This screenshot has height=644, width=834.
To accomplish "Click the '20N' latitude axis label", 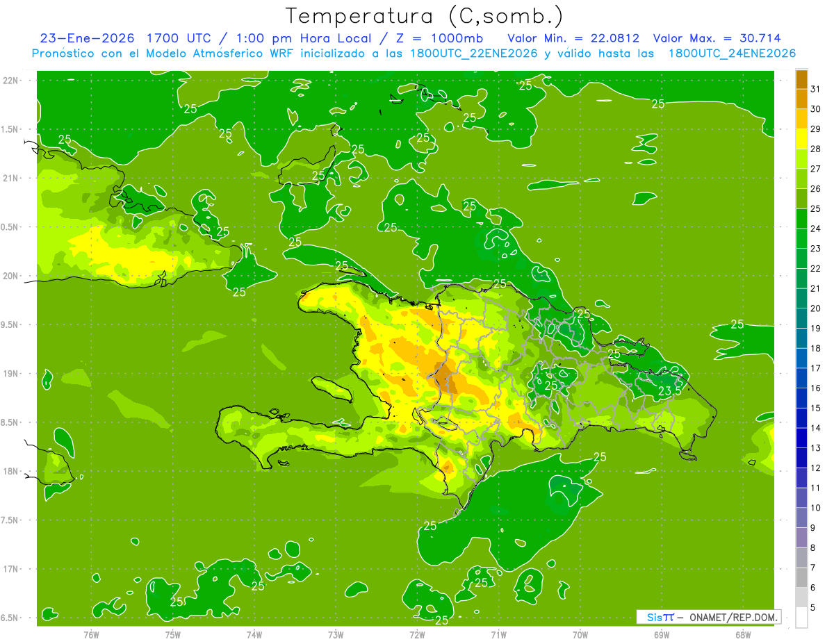I will 10,276.
